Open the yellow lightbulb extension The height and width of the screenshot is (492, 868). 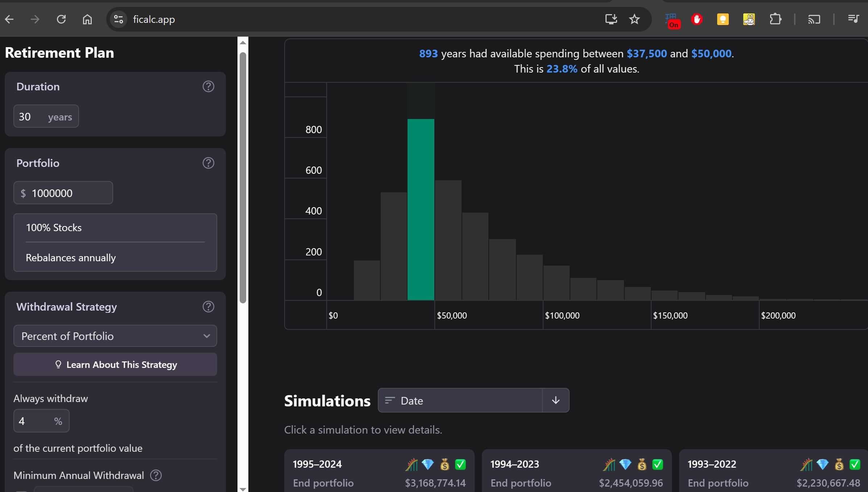pos(723,19)
